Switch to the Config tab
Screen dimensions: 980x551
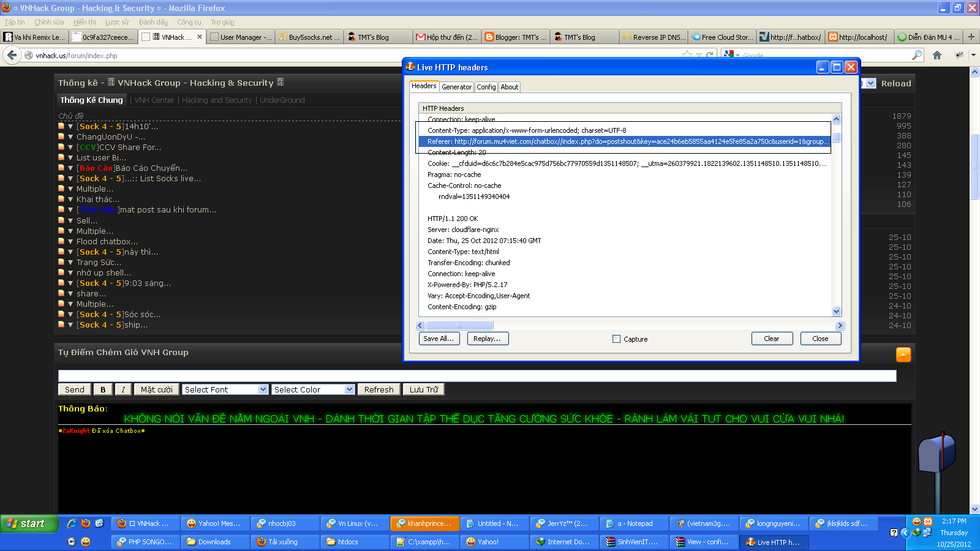pos(486,87)
